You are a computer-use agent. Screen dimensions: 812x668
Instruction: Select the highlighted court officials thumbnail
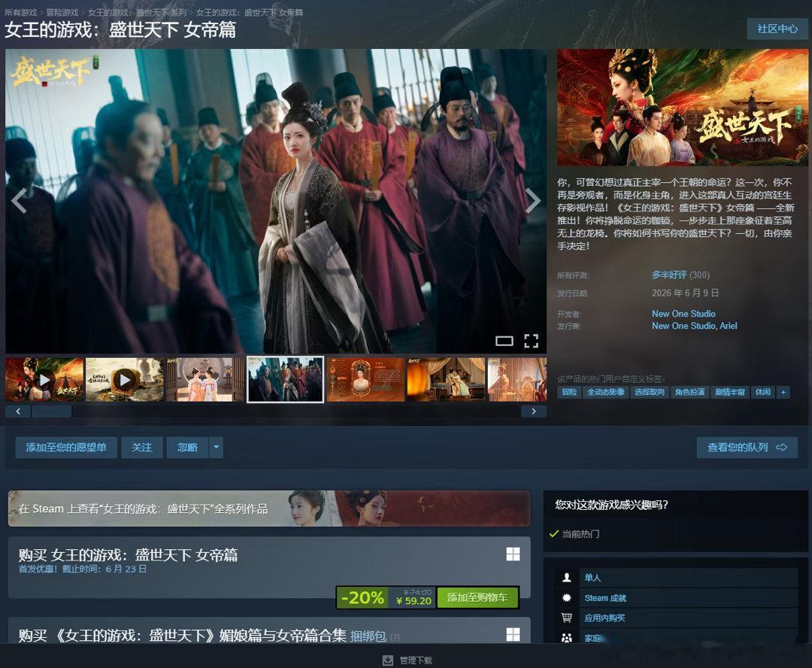286,379
